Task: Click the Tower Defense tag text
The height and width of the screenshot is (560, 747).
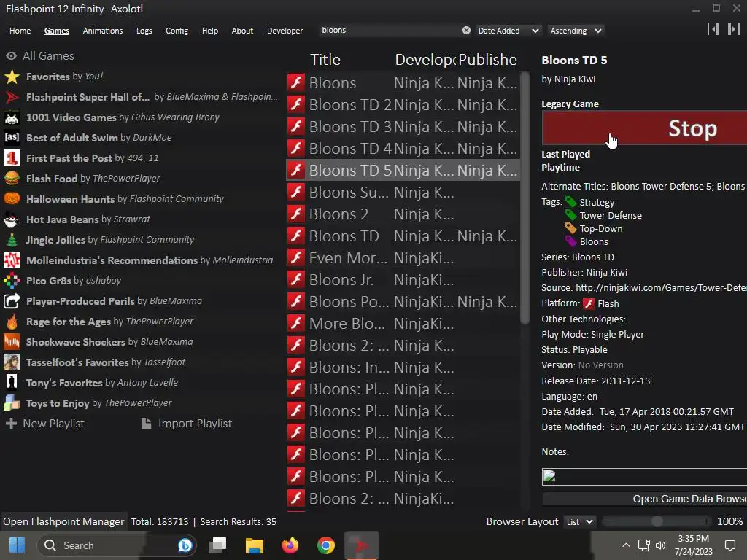Action: (x=611, y=215)
